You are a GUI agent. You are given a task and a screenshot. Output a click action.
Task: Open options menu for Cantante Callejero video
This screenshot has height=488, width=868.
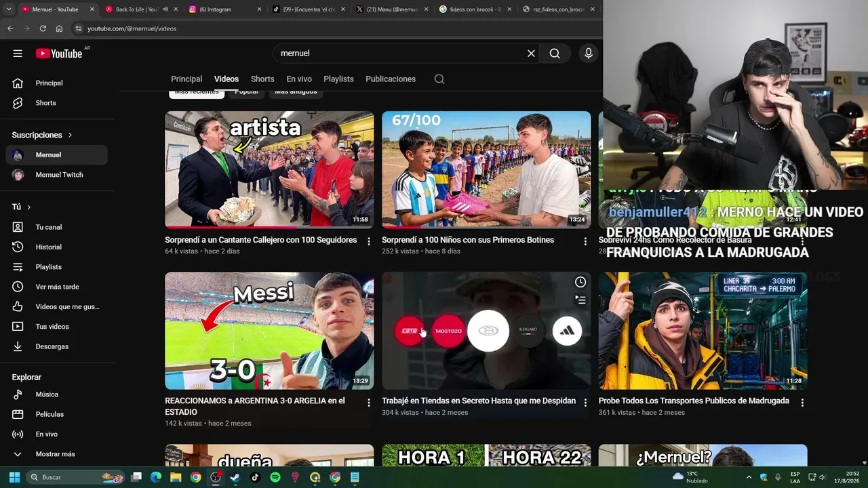369,241
